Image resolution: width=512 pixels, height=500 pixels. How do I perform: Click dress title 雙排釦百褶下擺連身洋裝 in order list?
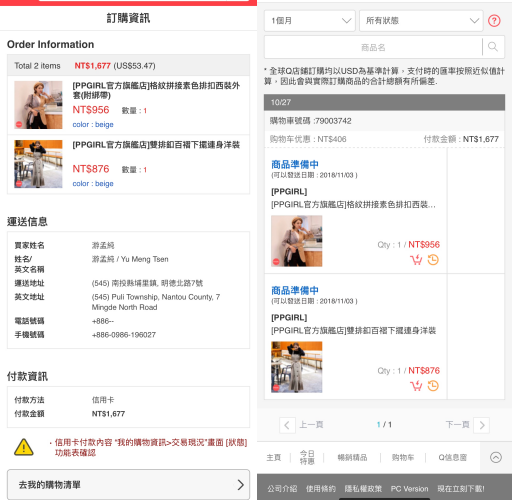[x=353, y=330]
